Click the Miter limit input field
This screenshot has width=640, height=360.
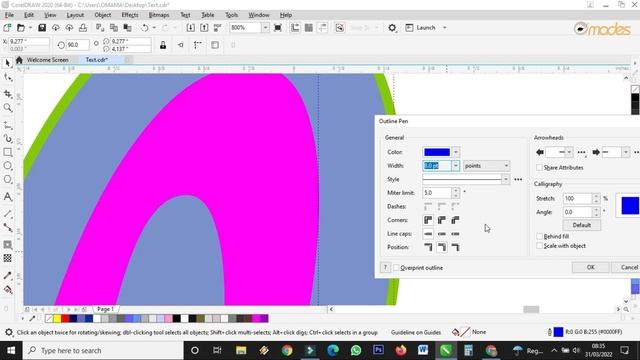437,193
